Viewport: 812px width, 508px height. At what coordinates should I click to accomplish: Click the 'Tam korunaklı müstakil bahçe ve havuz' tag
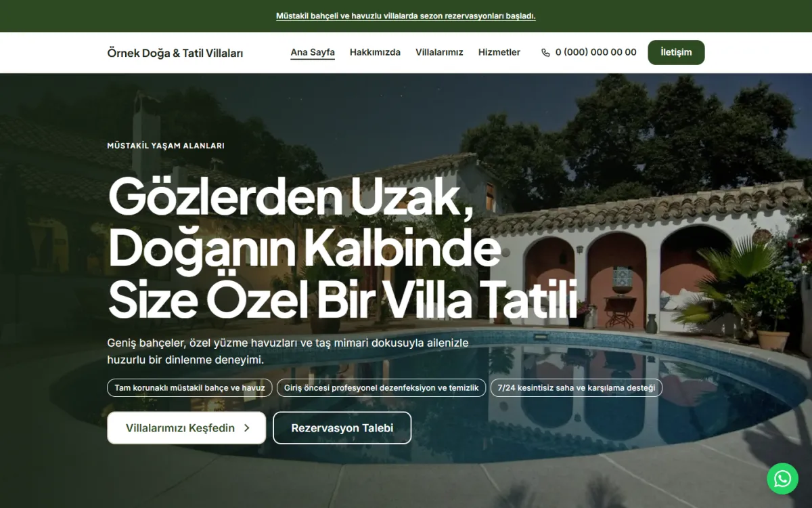point(190,388)
